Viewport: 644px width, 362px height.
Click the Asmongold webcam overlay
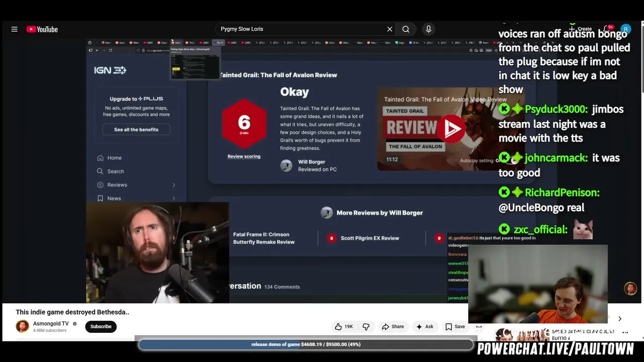[157, 252]
